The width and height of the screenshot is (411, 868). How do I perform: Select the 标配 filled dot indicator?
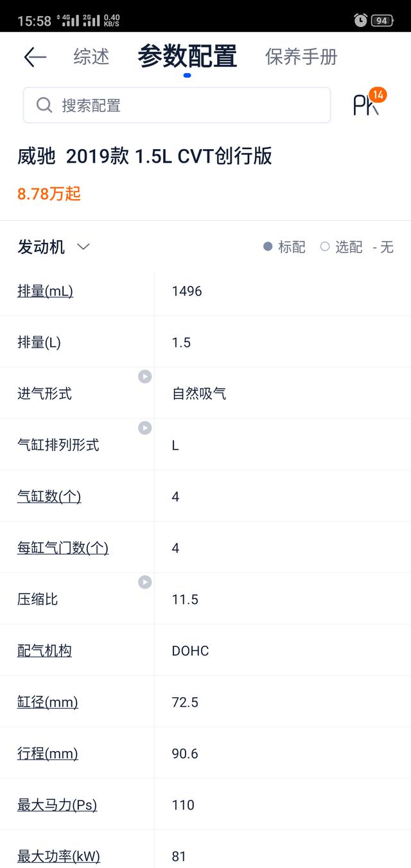268,247
